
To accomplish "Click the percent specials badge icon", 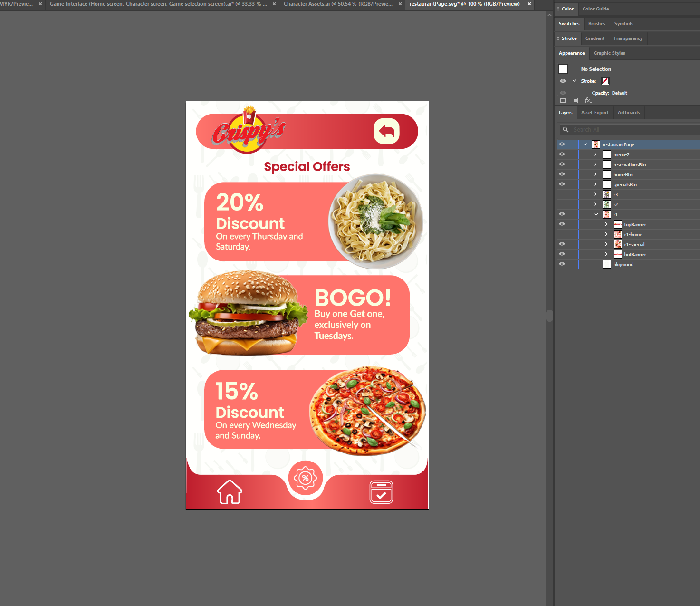I will [x=306, y=478].
